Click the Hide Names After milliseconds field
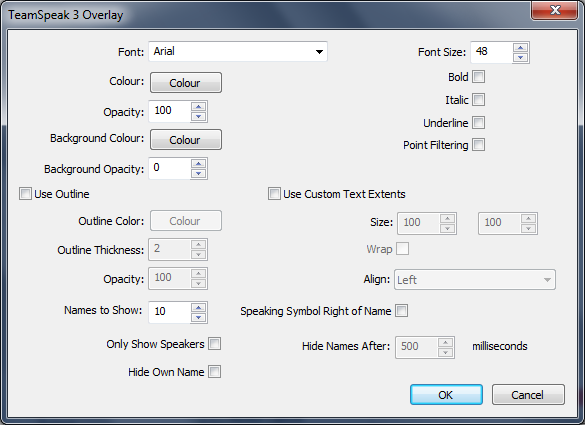Viewport: 585px width, 425px height. 417,347
